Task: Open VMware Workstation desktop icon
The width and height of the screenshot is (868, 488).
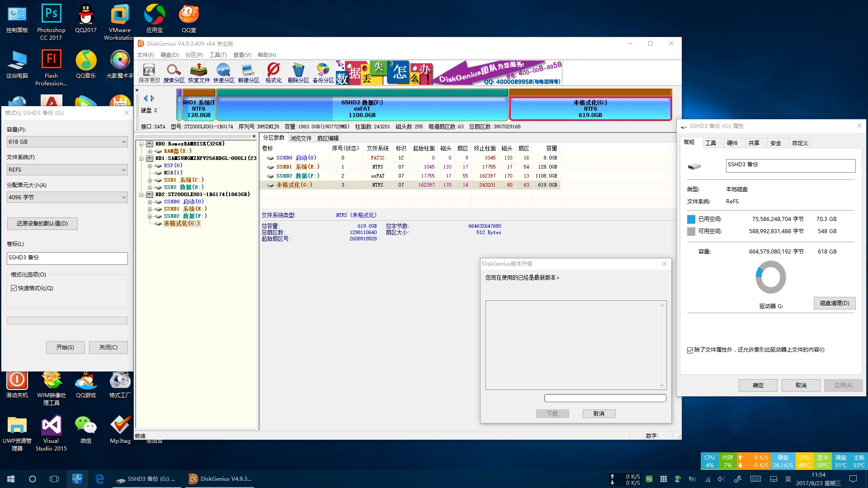Action: pos(120,22)
